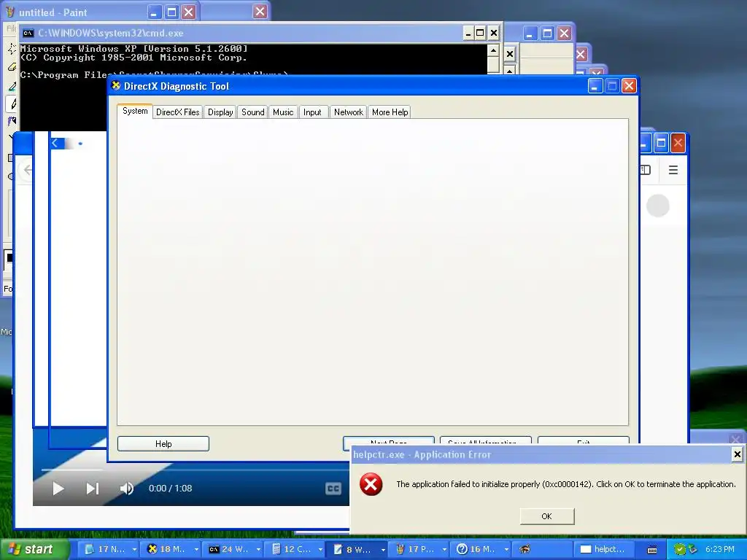The height and width of the screenshot is (560, 747).
Task: Open the cmd.exe window system menu icon
Action: [x=28, y=33]
